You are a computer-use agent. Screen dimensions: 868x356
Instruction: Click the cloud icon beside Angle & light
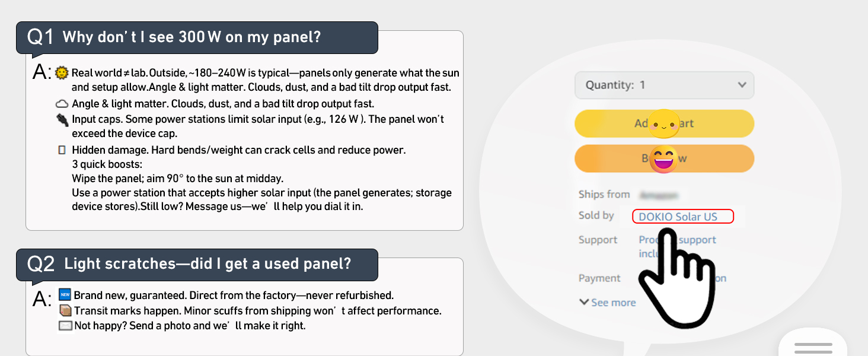pos(62,104)
